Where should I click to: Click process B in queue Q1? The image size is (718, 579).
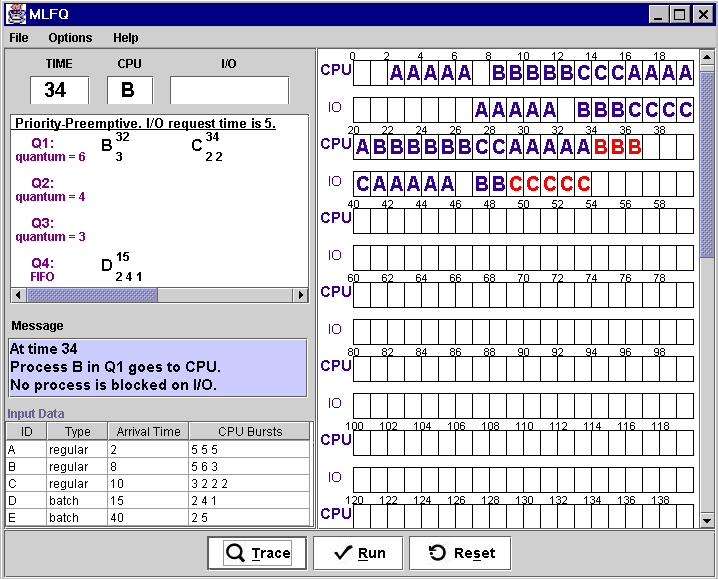click(x=106, y=145)
